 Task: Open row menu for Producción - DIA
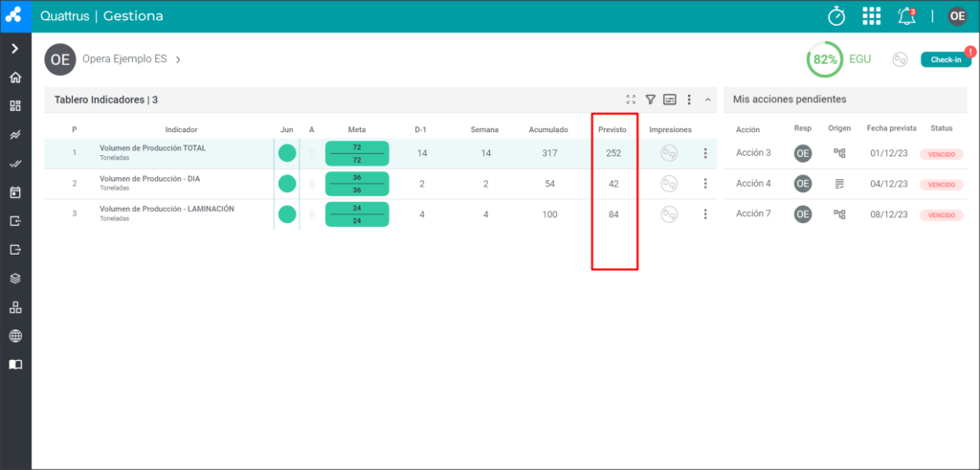coord(705,183)
